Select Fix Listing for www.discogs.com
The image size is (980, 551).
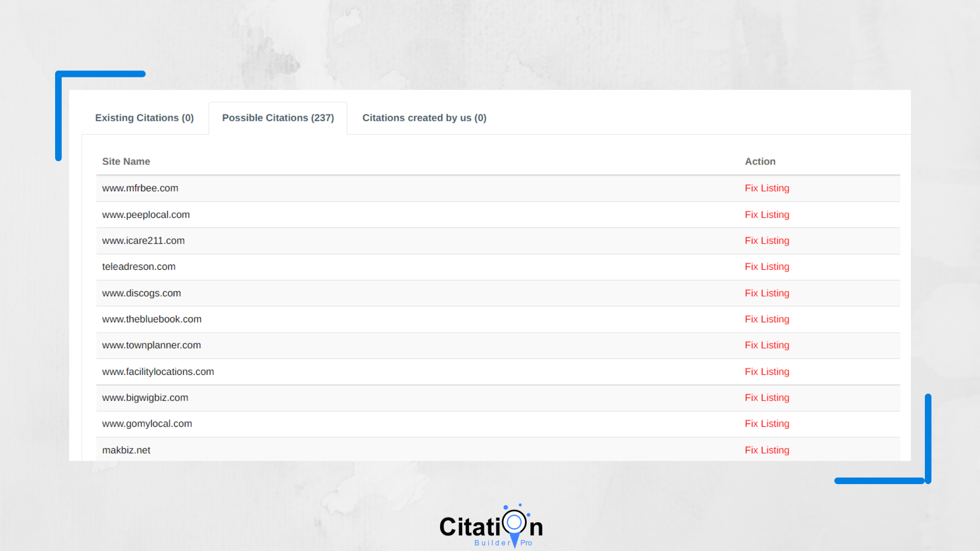click(766, 293)
